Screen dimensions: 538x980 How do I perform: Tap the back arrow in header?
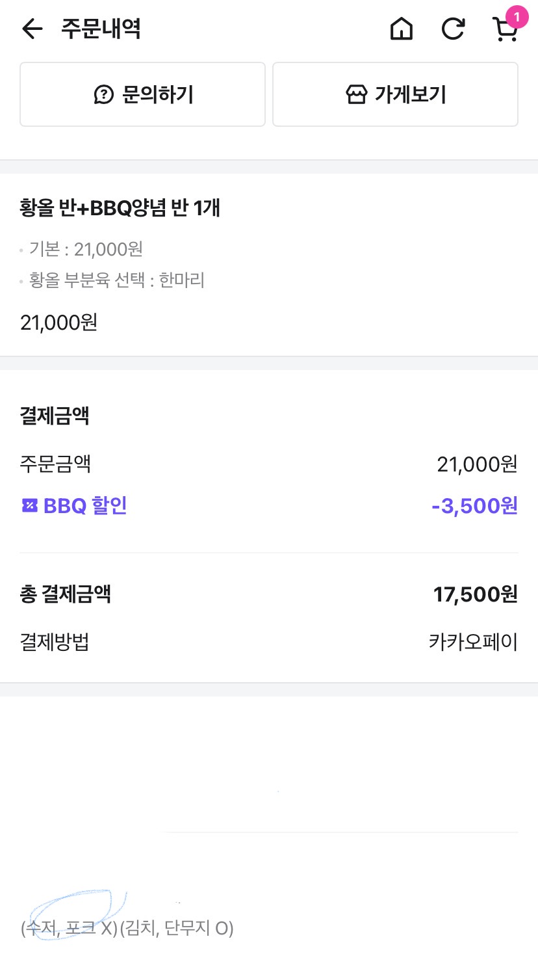(x=32, y=29)
